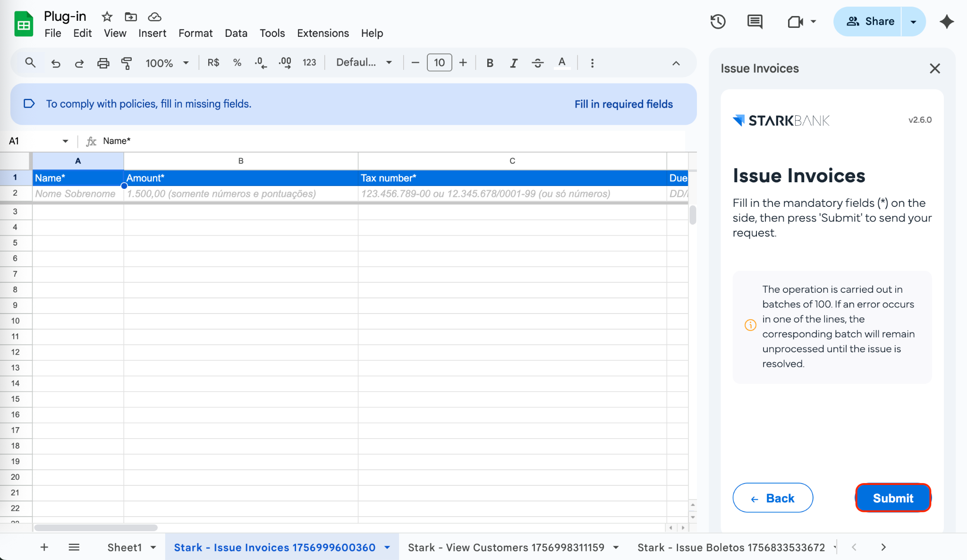Open the zoom 100% dropdown

[167, 63]
